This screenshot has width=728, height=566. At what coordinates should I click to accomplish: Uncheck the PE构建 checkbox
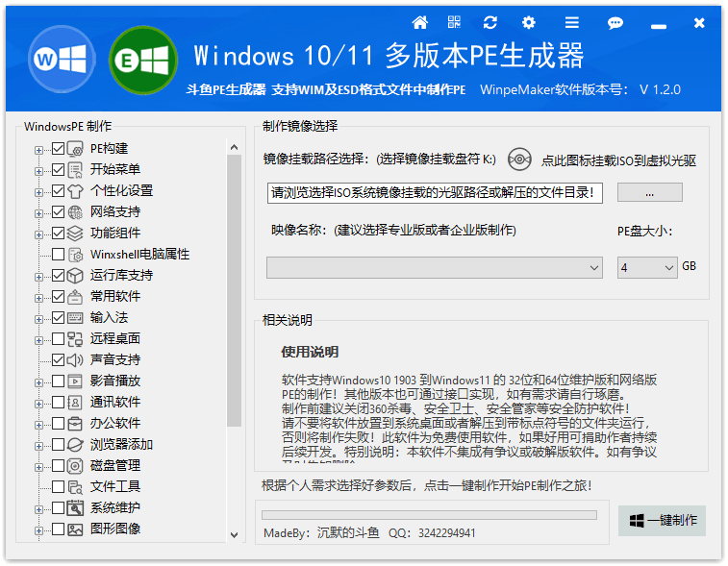click(58, 148)
